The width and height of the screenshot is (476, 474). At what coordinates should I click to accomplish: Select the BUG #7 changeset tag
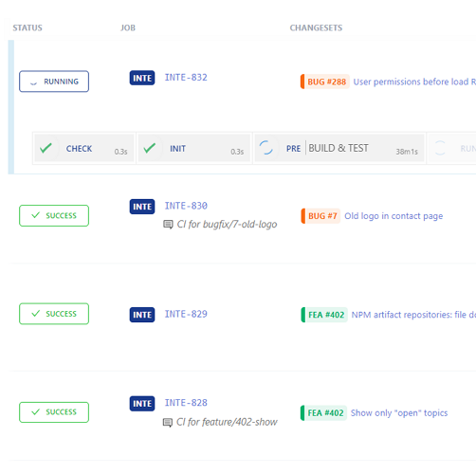pyautogui.click(x=320, y=216)
